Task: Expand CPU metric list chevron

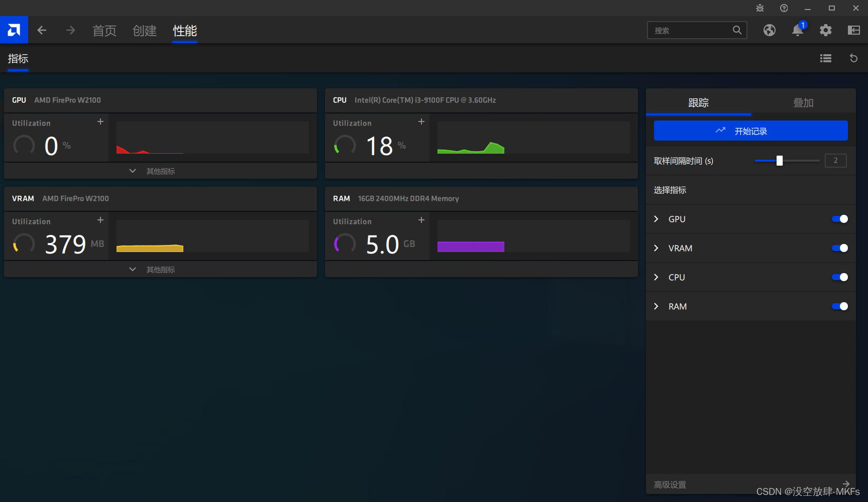Action: click(x=656, y=277)
